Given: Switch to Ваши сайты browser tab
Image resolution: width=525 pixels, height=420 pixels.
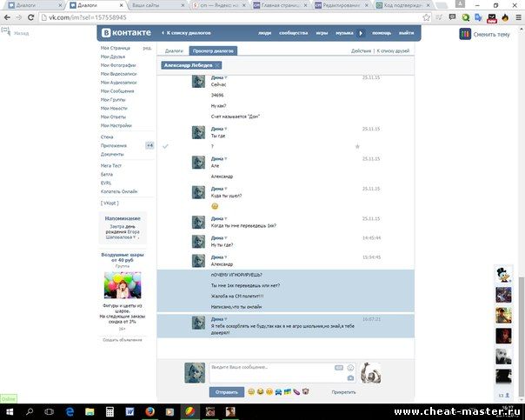Looking at the screenshot, I should coord(156,5).
